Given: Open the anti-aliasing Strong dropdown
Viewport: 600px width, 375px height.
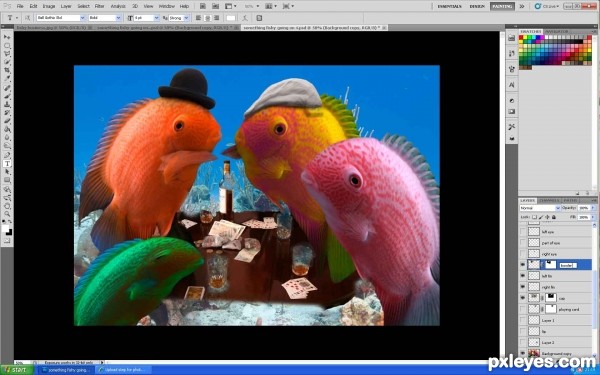Looking at the screenshot, I should 186,18.
